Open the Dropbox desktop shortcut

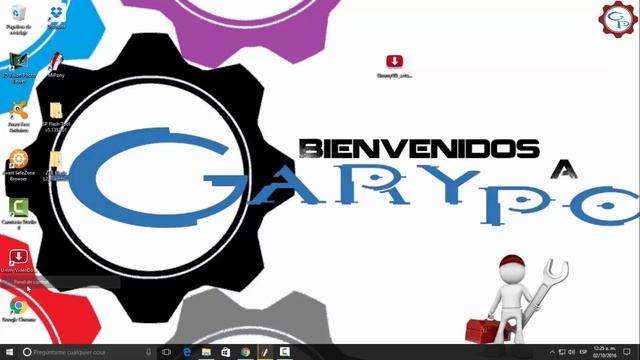pyautogui.click(x=56, y=17)
